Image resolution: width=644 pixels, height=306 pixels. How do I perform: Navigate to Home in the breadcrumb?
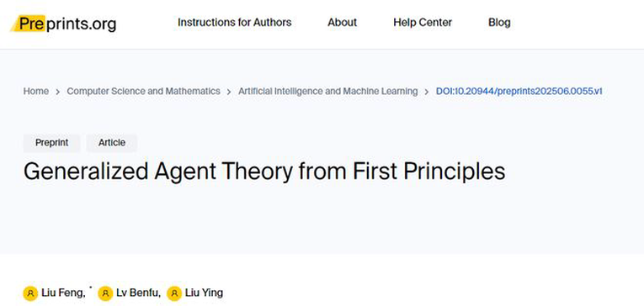point(35,91)
